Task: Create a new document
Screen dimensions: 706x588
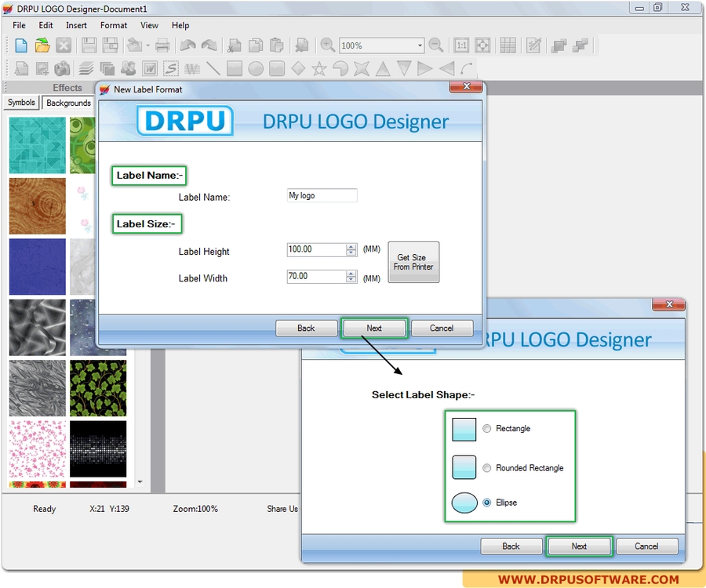Action: click(20, 45)
